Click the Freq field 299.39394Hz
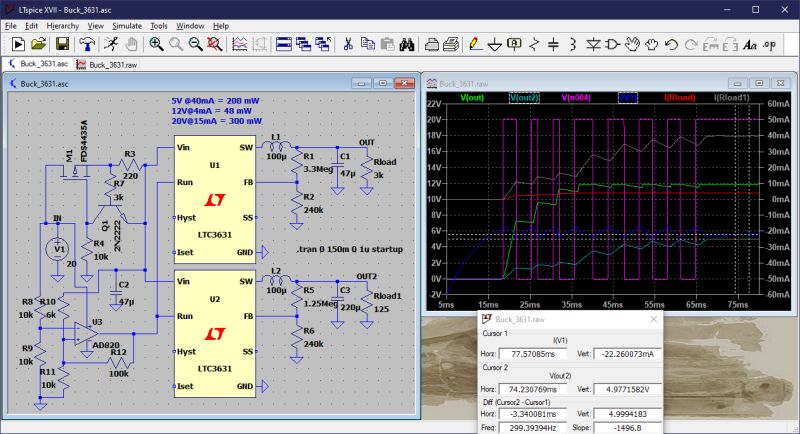The height and width of the screenshot is (434, 800). [x=533, y=428]
